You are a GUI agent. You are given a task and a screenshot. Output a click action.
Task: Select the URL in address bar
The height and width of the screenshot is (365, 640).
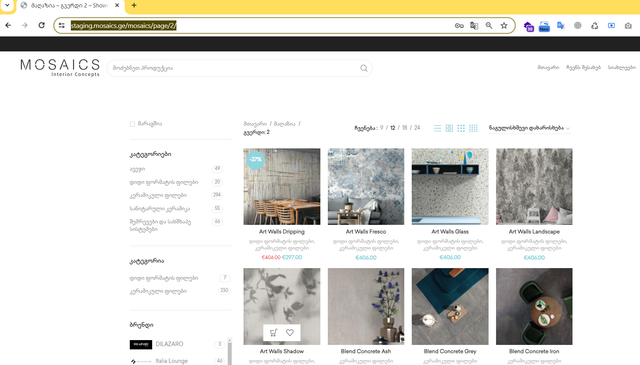(123, 25)
